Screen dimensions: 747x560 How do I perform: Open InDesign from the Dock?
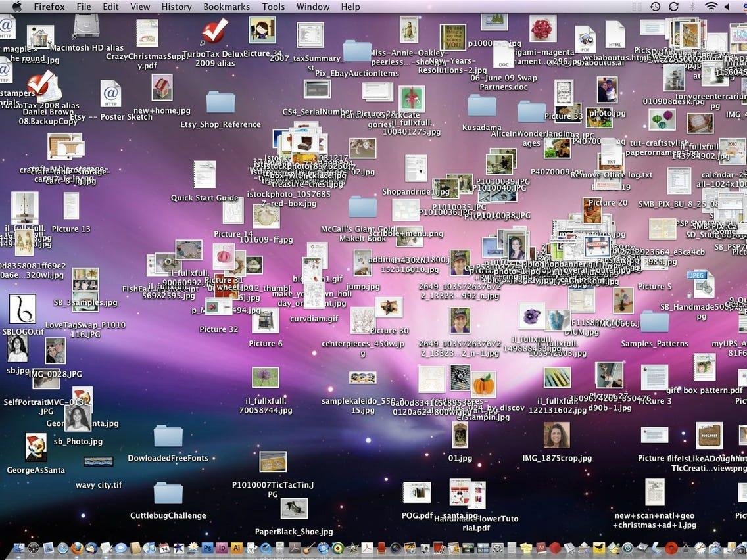tap(222, 549)
